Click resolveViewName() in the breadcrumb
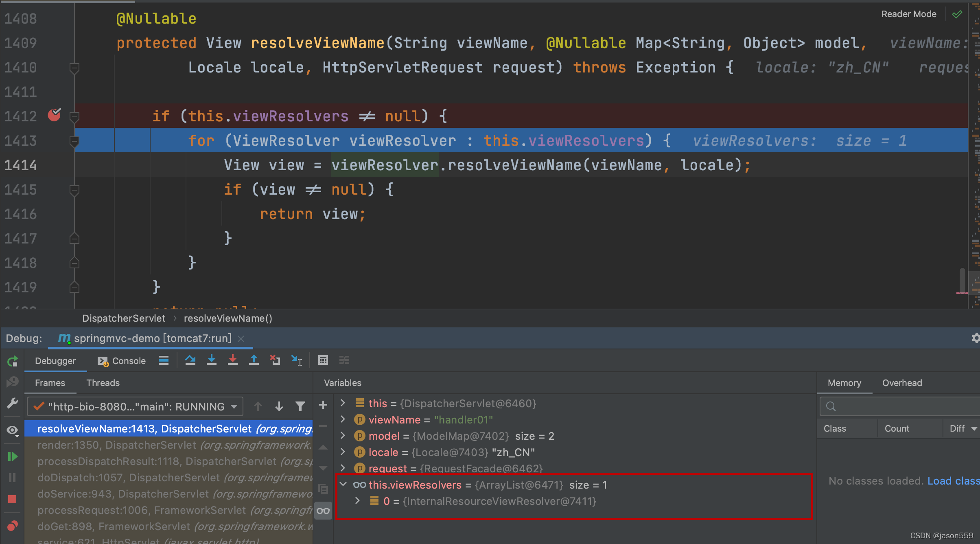The width and height of the screenshot is (980, 544). point(228,318)
